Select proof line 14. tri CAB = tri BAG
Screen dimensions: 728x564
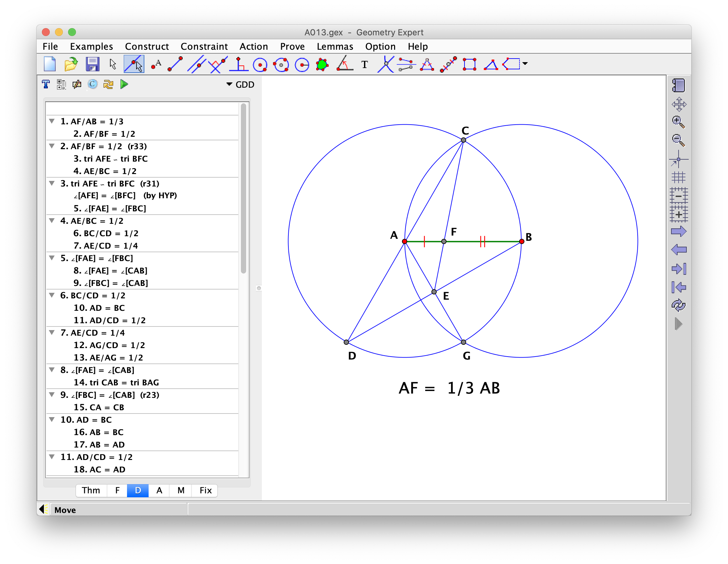coord(116,382)
